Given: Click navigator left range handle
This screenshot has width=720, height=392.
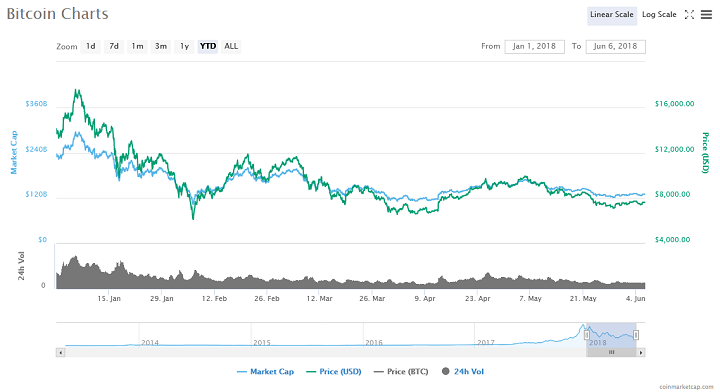Looking at the screenshot, I should (x=587, y=335).
